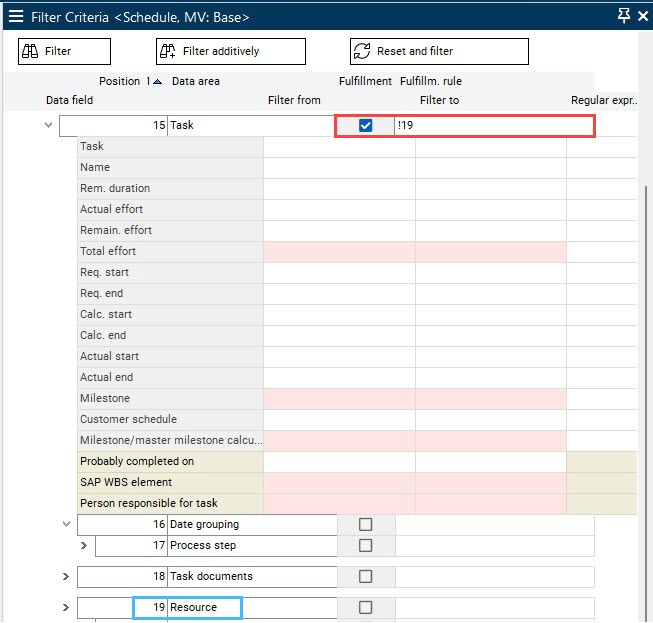The image size is (653, 623).
Task: Tick the Task documents fulfillment checkbox
Action: [365, 576]
